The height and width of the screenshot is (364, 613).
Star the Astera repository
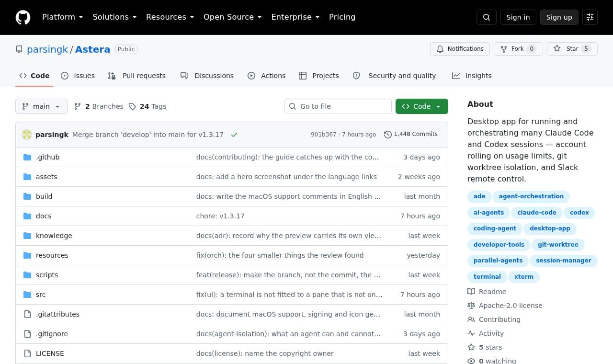[x=572, y=49]
